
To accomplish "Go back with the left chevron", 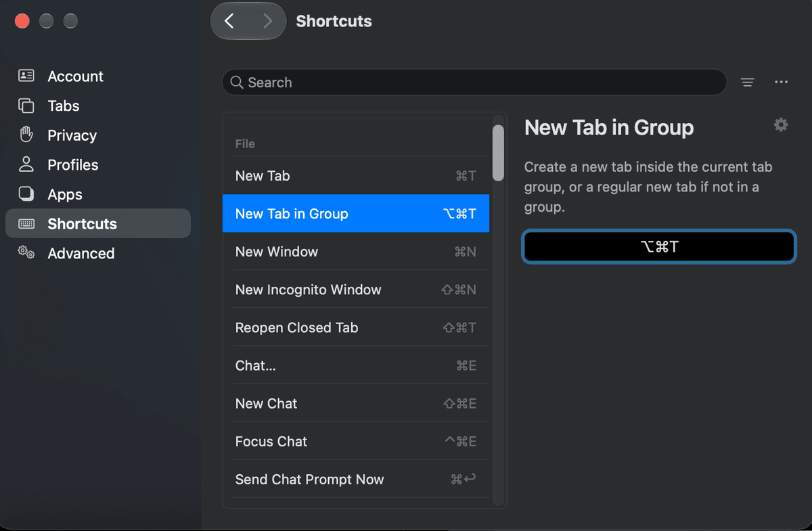I will (x=229, y=21).
